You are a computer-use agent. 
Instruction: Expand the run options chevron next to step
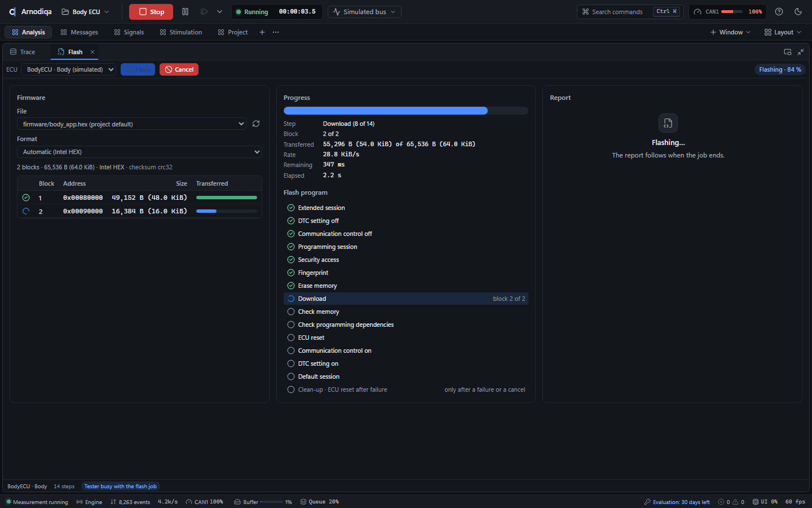pos(219,12)
